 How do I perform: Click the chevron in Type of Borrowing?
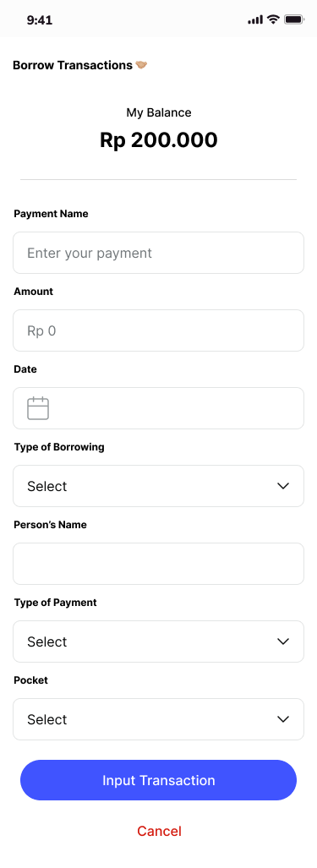(x=283, y=486)
